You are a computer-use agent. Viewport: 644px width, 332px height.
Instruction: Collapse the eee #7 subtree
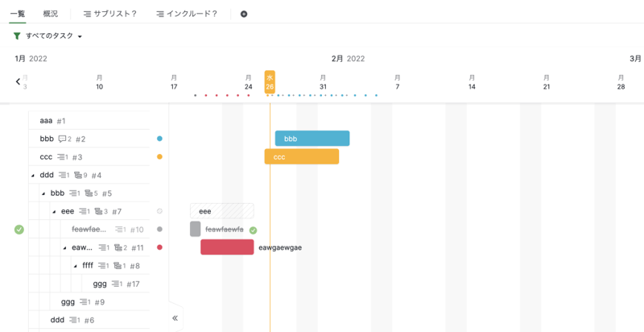[54, 211]
